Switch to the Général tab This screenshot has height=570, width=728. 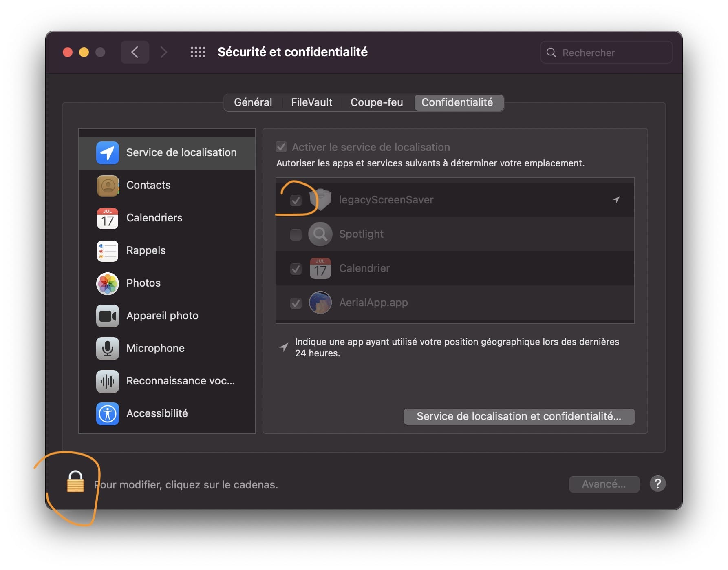pos(253,102)
